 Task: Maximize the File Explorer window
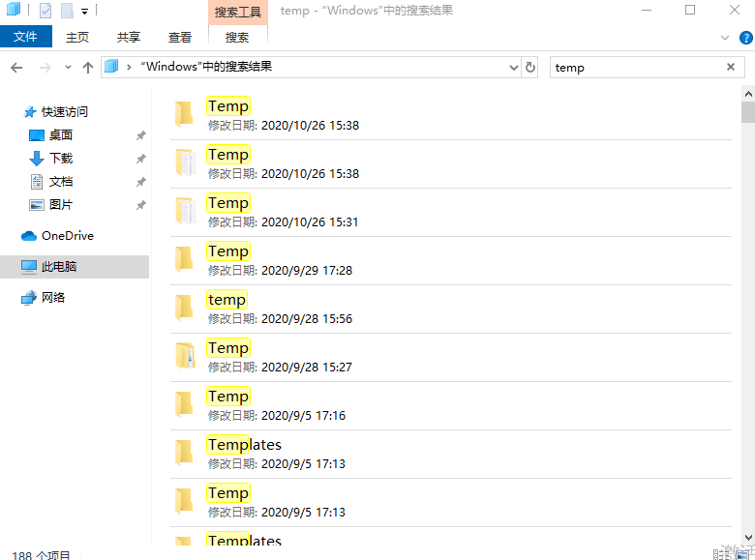click(690, 10)
